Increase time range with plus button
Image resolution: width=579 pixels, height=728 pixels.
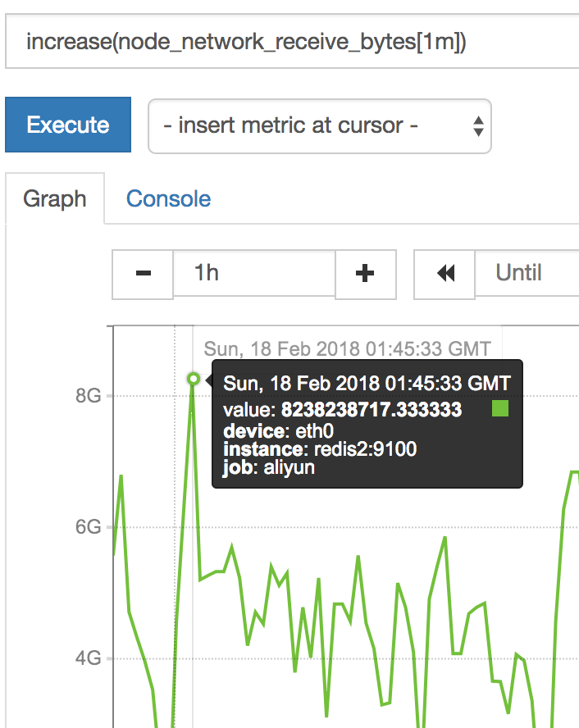point(366,275)
